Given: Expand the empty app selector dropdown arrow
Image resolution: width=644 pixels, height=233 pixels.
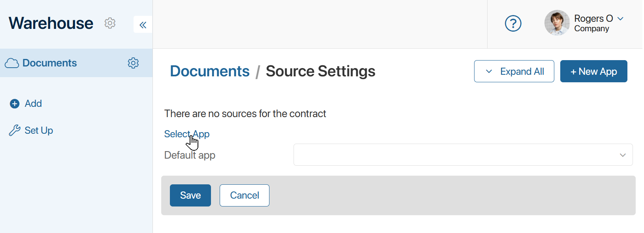Looking at the screenshot, I should [x=623, y=155].
